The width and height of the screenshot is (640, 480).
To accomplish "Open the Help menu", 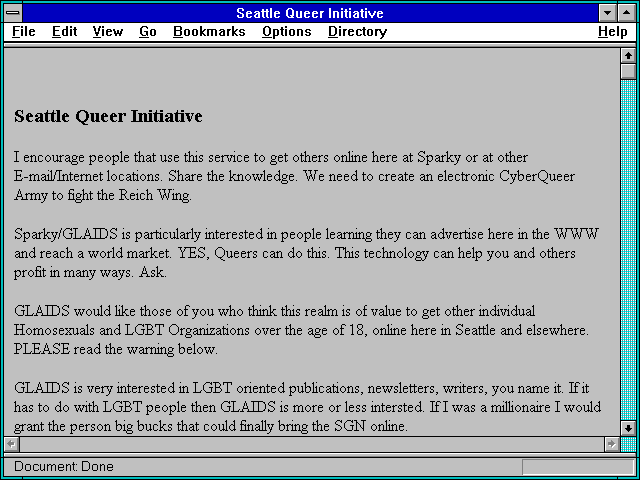I will (x=613, y=32).
